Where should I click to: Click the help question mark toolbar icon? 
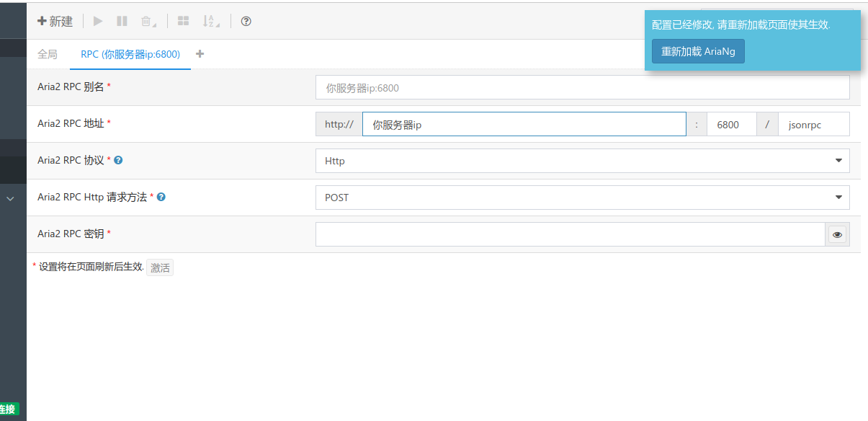pyautogui.click(x=246, y=22)
